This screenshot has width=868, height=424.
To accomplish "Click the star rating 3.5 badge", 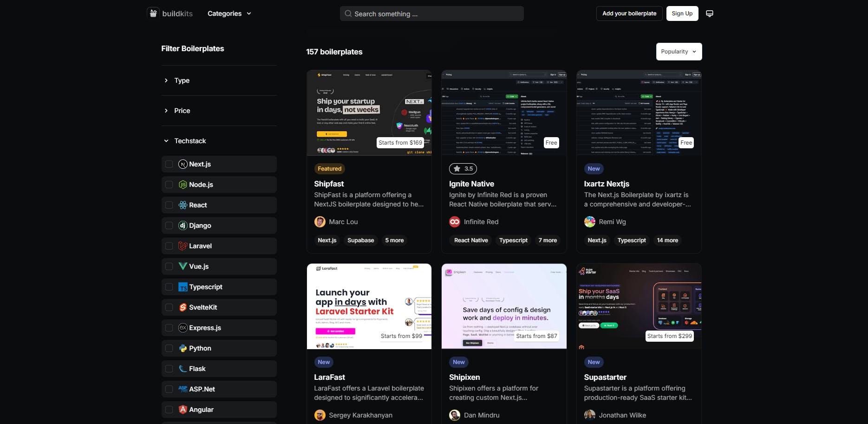I will (463, 169).
